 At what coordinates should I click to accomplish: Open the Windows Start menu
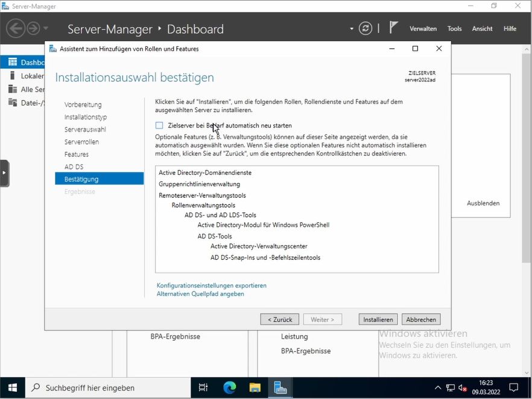(x=13, y=388)
